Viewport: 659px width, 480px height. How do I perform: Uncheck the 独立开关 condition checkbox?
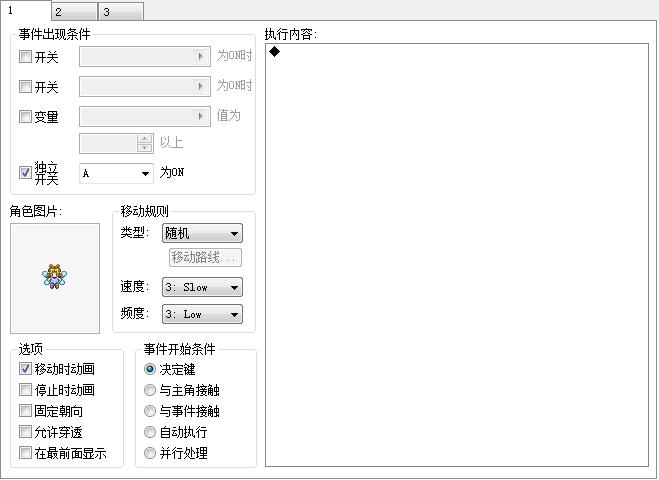[x=25, y=172]
